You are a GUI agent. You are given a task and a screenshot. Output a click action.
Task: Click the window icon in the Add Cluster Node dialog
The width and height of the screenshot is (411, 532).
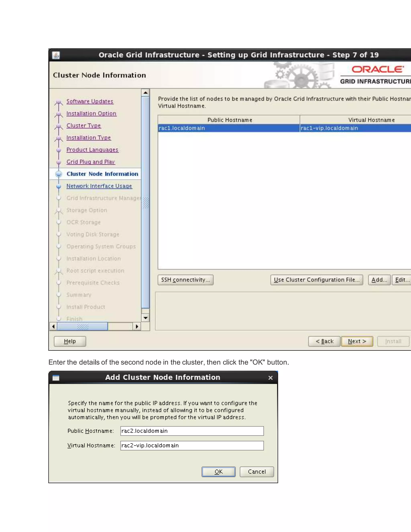point(56,378)
